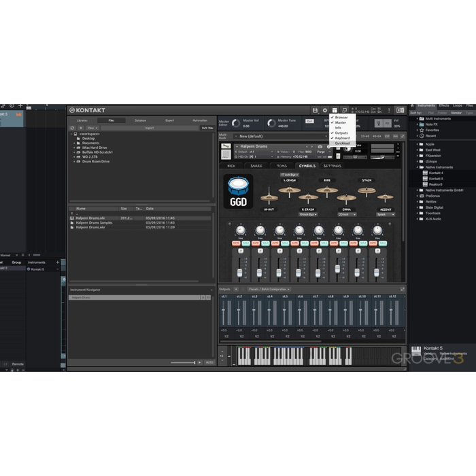Screen dimensions: 476x476
Task: Click the Import button in file browser
Action: coord(149,128)
